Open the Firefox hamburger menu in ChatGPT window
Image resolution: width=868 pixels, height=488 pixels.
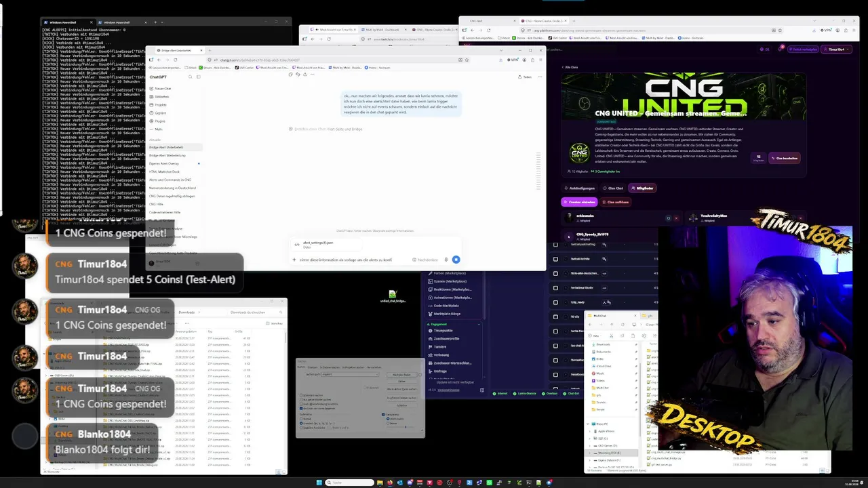click(x=540, y=60)
